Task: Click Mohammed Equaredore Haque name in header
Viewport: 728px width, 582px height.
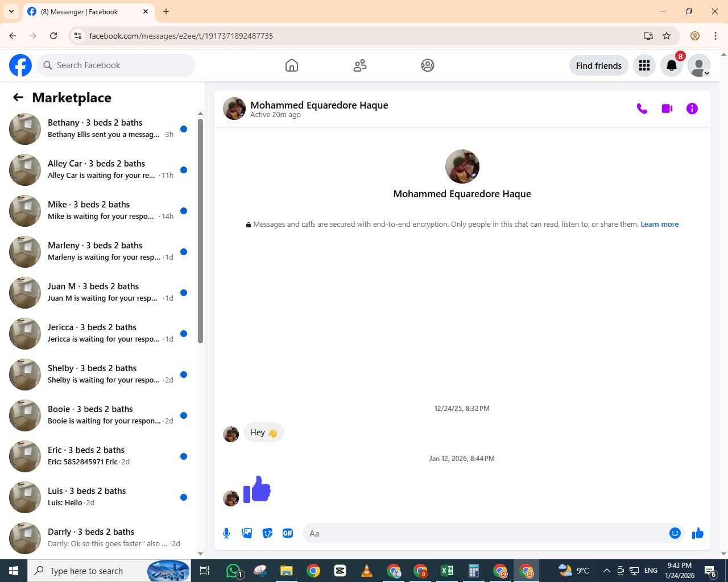Action: [x=319, y=105]
